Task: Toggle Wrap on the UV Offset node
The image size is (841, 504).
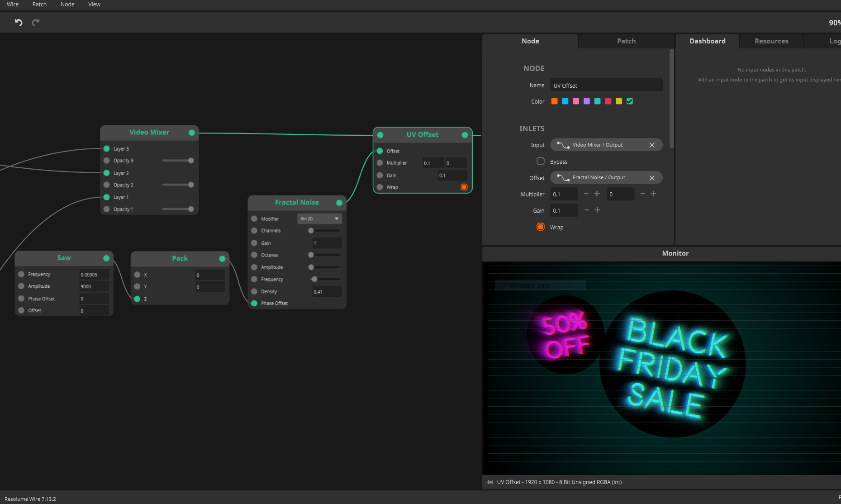Action: [x=464, y=187]
